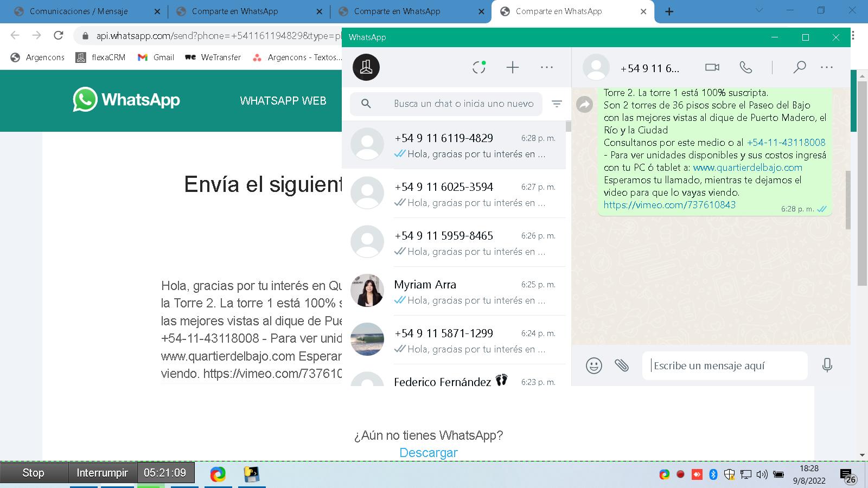Close the 'Comunicaciones / Mensaje' tab
Viewport: 868px width, 488px height.
coord(157,11)
